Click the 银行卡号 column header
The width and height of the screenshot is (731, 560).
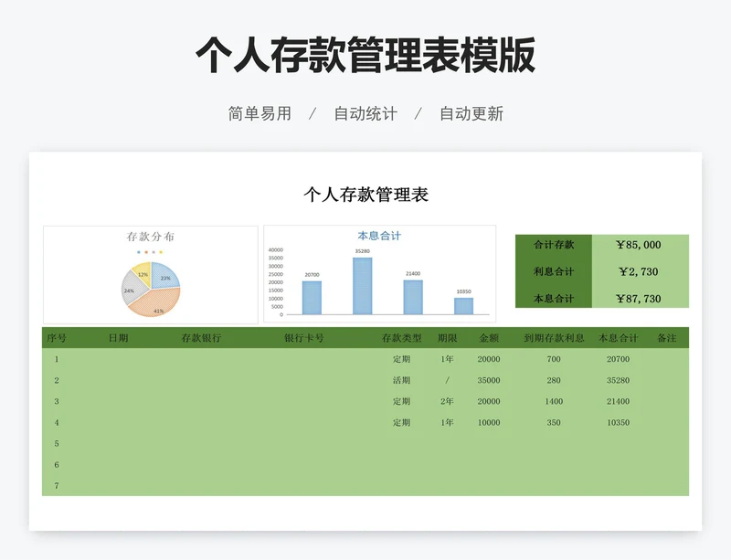pyautogui.click(x=303, y=338)
